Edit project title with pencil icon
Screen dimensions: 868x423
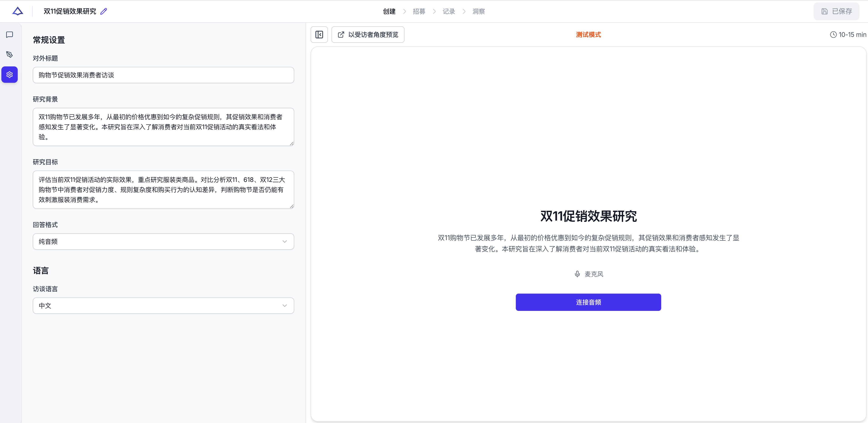(x=104, y=11)
